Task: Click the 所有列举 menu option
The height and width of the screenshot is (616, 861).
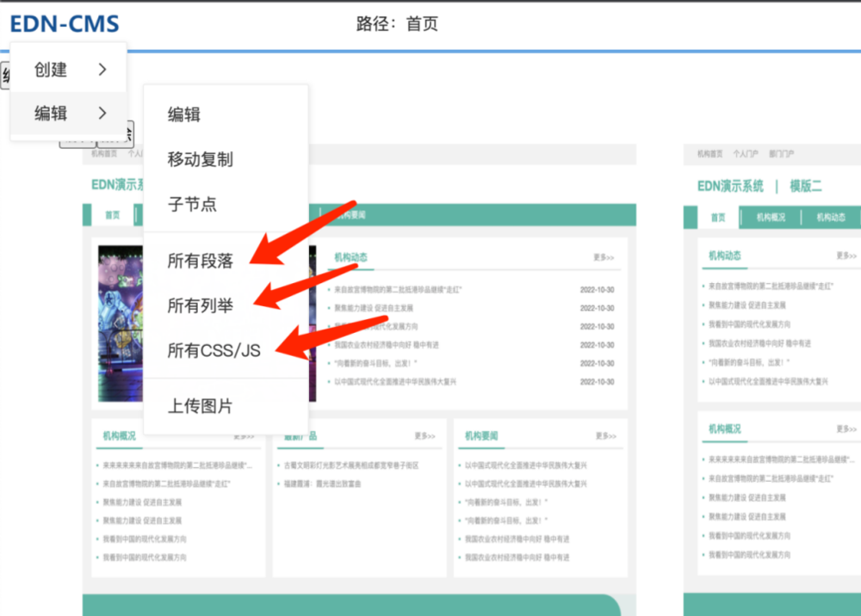Action: (x=200, y=303)
